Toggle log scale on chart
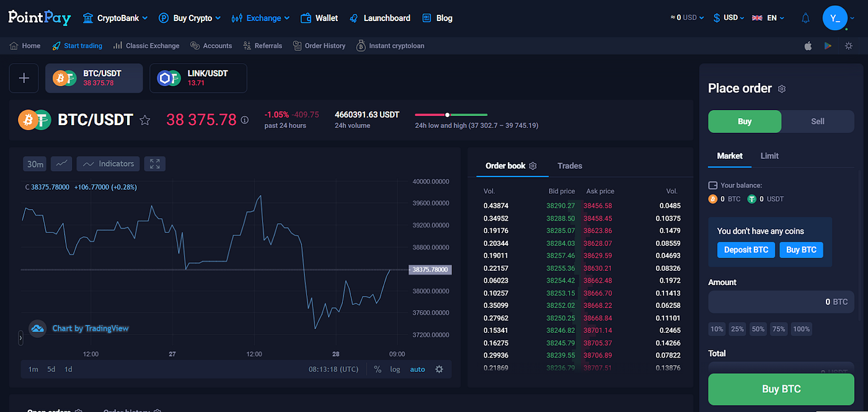 tap(395, 369)
